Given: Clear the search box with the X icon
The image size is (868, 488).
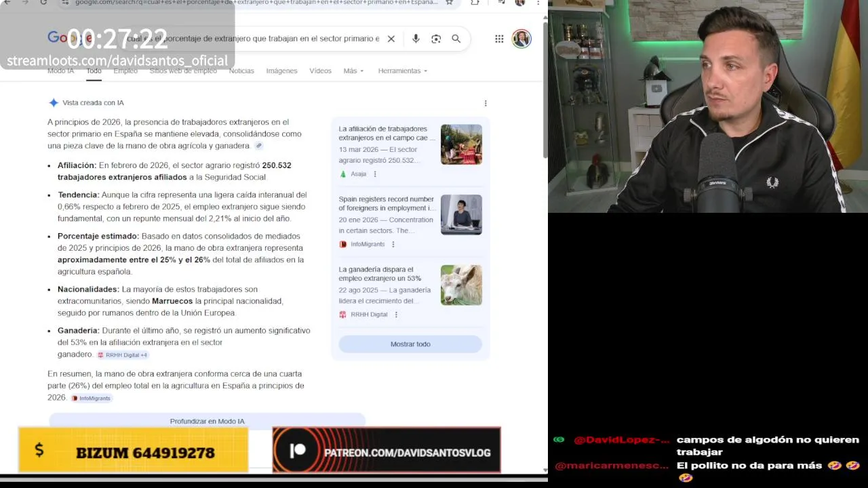Looking at the screenshot, I should [391, 39].
